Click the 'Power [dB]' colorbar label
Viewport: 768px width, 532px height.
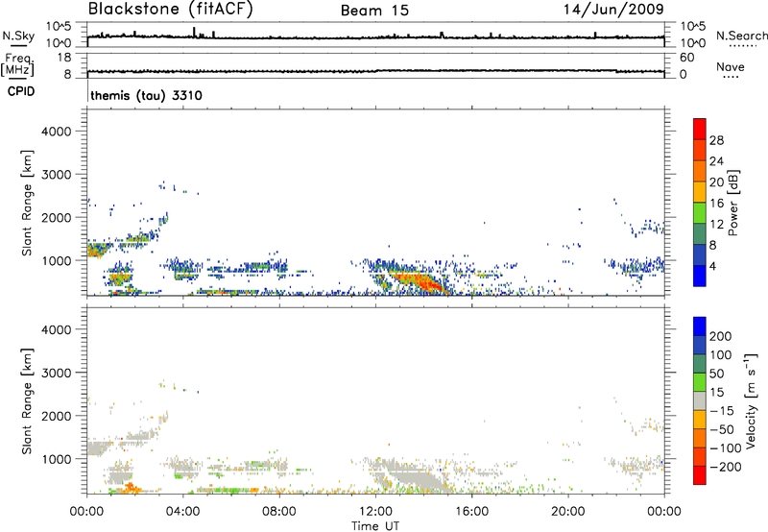tap(733, 203)
